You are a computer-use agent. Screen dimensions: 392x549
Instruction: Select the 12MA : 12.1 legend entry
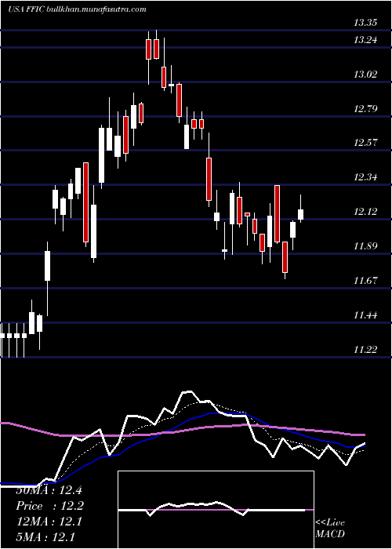pyautogui.click(x=49, y=522)
